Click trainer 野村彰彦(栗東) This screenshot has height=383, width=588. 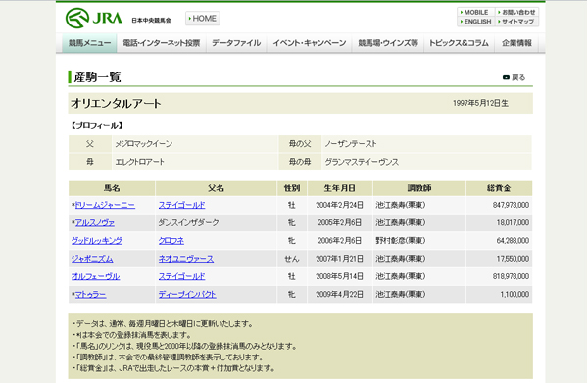(401, 241)
